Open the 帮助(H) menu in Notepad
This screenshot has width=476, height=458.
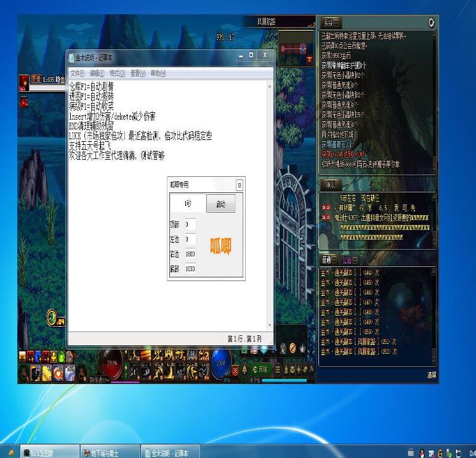158,73
